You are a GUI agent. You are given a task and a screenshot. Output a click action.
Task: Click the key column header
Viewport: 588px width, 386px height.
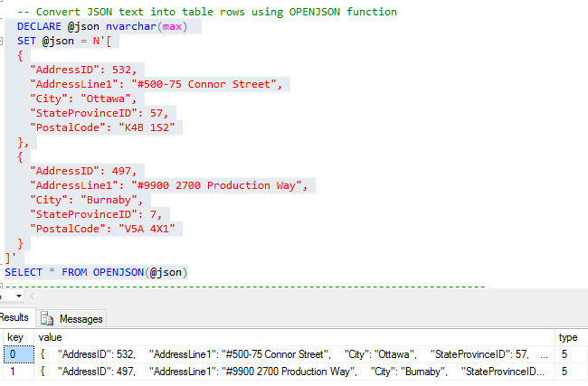point(15,336)
